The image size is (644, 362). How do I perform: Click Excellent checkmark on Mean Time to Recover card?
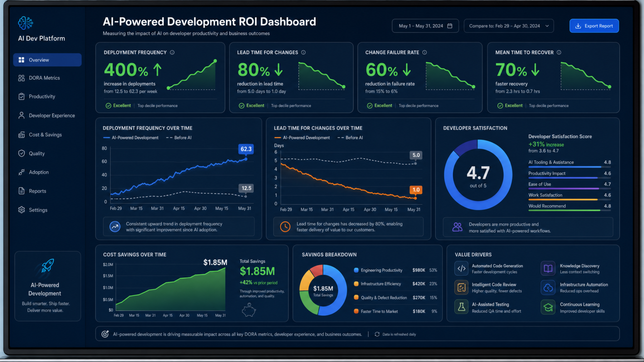click(500, 106)
